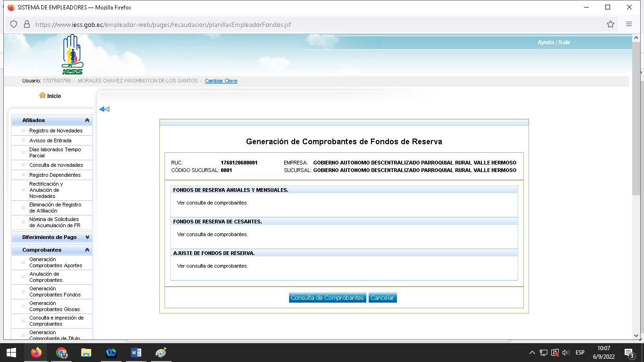Expand the Diferimiento de Pago section
The width and height of the screenshot is (644, 362).
87,238
